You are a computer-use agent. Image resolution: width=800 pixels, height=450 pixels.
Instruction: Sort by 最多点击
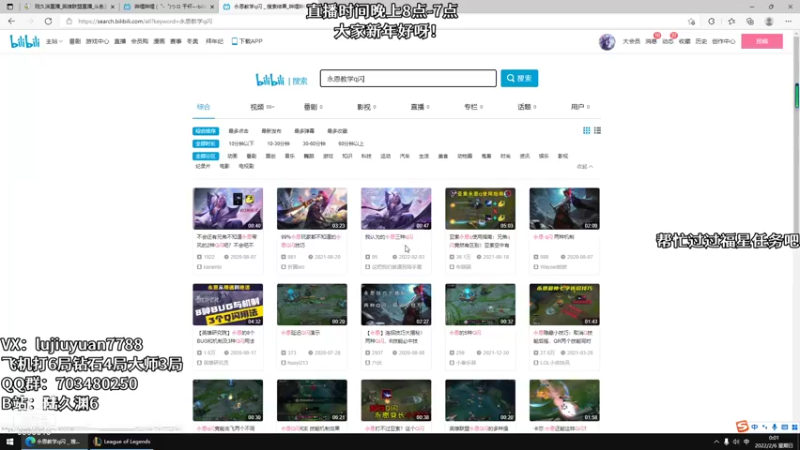coord(238,131)
